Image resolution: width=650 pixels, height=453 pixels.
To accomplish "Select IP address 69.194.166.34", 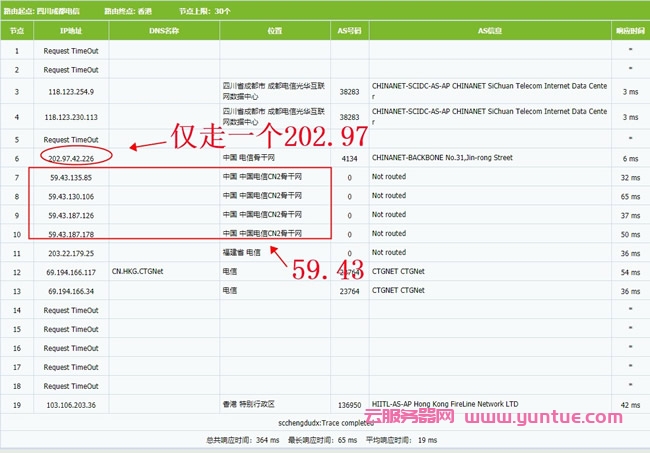I will click(x=70, y=290).
